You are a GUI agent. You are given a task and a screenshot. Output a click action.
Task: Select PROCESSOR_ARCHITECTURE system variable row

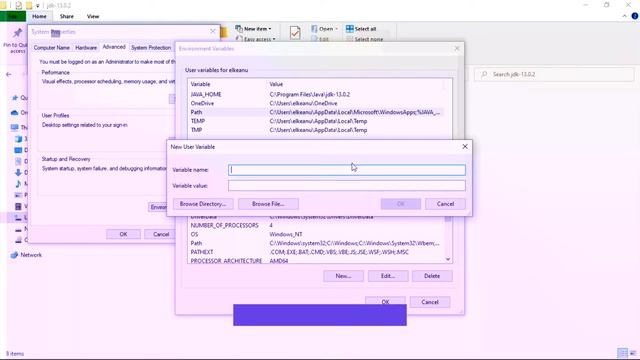[x=315, y=260]
